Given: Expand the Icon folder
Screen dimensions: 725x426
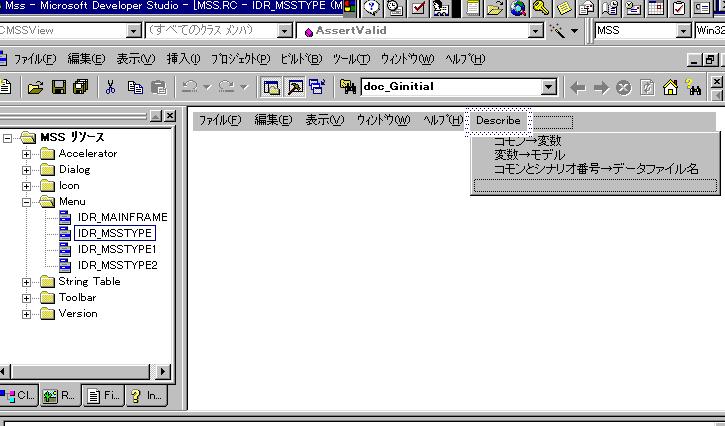Looking at the screenshot, I should pos(26,186).
